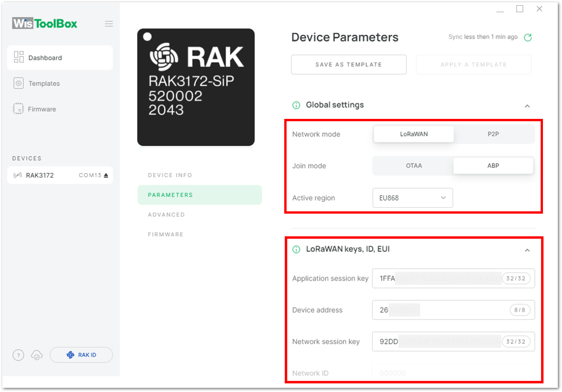The image size is (562, 392).
Task: Click the Network session key field
Action: point(453,341)
